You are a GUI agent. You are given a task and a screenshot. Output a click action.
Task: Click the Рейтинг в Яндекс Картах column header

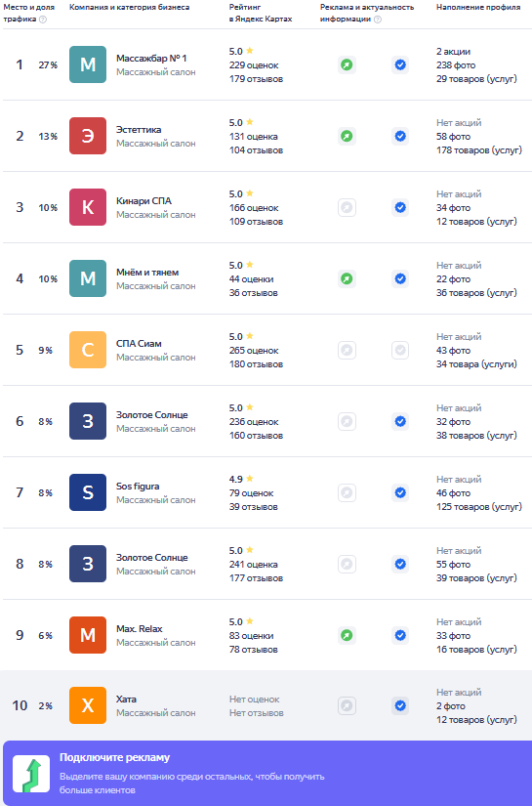click(261, 13)
